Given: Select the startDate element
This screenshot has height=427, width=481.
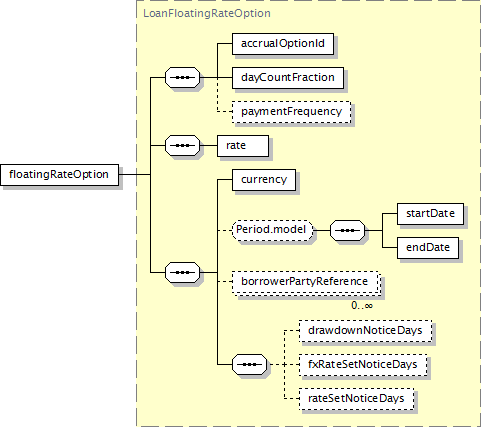Looking at the screenshot, I should (x=430, y=214).
